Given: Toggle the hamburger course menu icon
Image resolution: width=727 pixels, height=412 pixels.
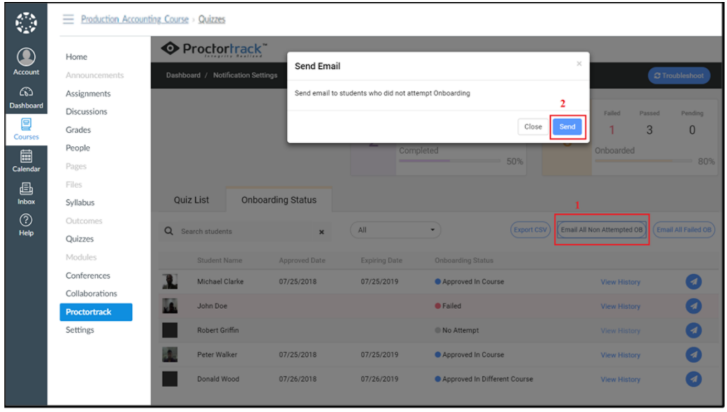Looking at the screenshot, I should click(68, 19).
